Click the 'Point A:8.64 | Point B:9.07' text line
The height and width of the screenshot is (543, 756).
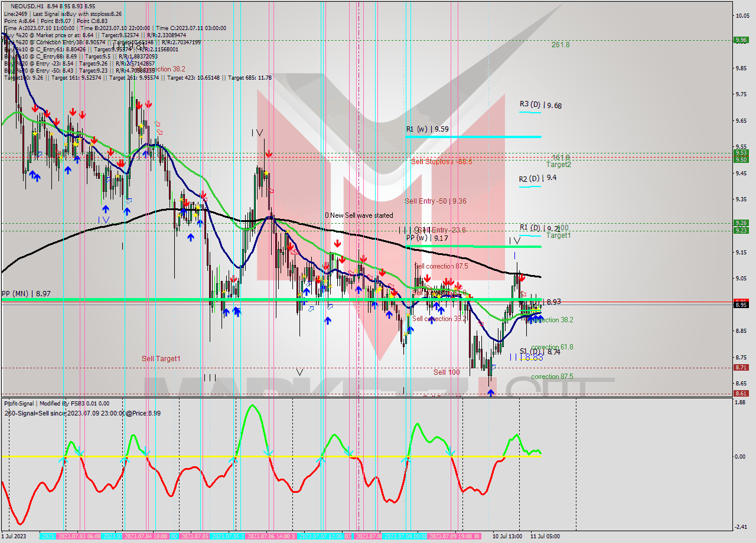pos(38,21)
